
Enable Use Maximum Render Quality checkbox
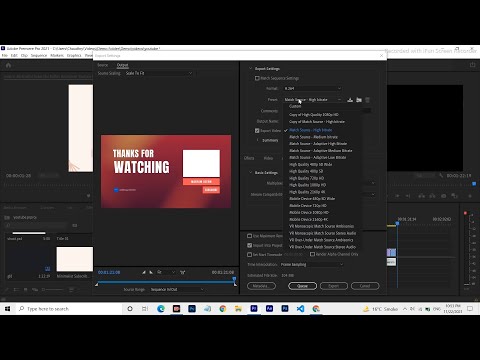[x=249, y=236]
